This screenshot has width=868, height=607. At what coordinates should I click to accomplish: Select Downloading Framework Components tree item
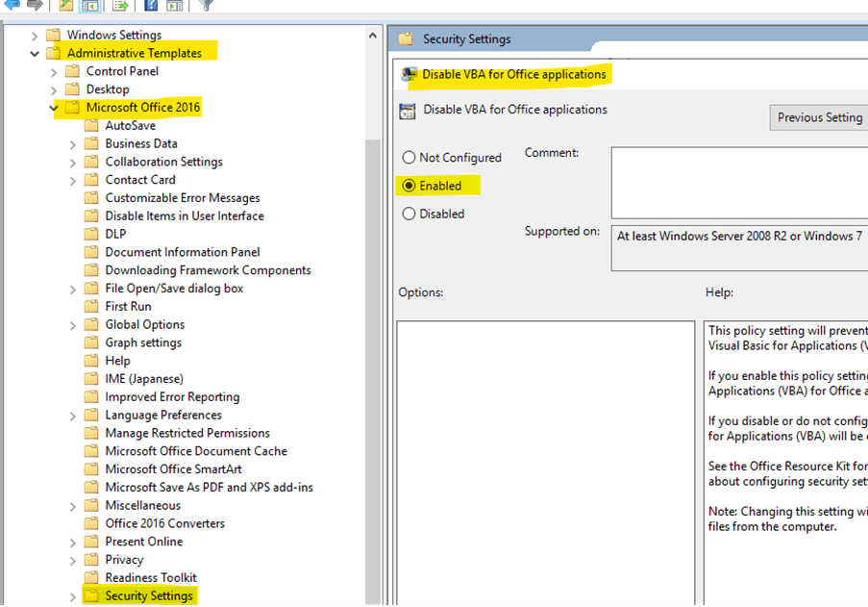(x=209, y=270)
